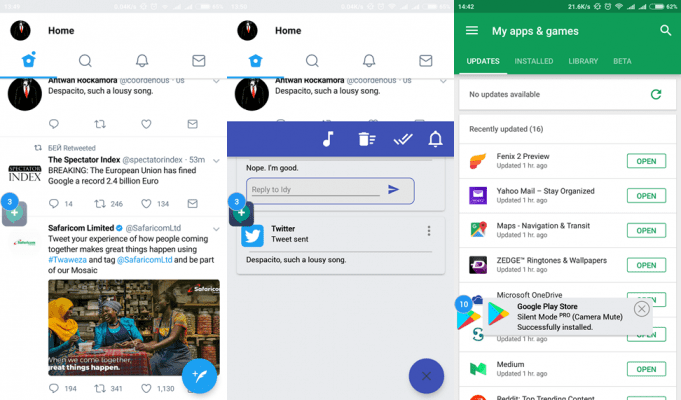Viewport: 681px width, 400px height.
Task: Like The Spectator Index tweet with 134 likes
Action: tap(146, 203)
